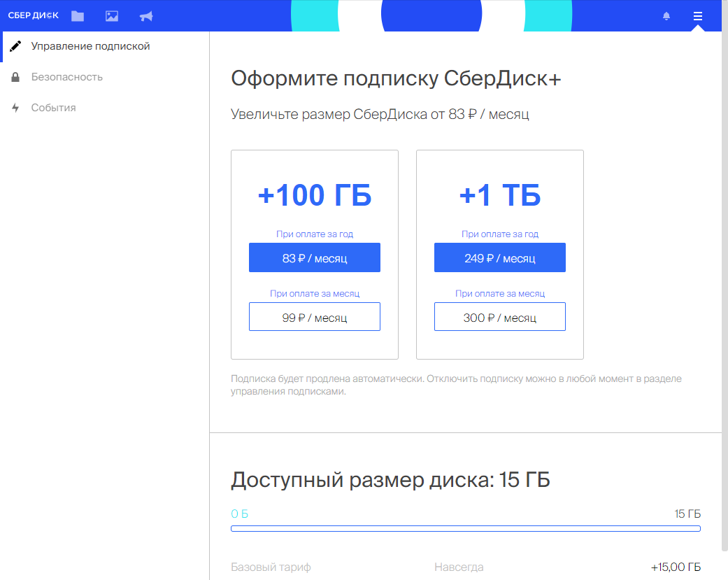Screen dimensions: 728x580
Task: Open the События section
Action: click(x=52, y=107)
